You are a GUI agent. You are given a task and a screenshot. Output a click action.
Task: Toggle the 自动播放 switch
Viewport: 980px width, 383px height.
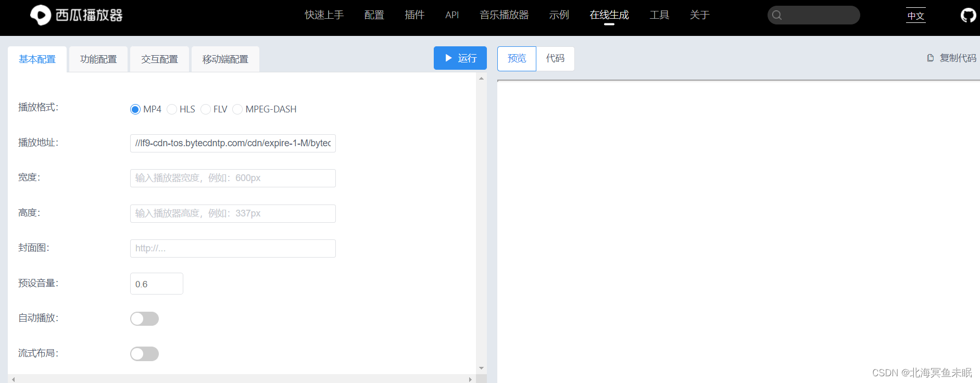pyautogui.click(x=144, y=318)
